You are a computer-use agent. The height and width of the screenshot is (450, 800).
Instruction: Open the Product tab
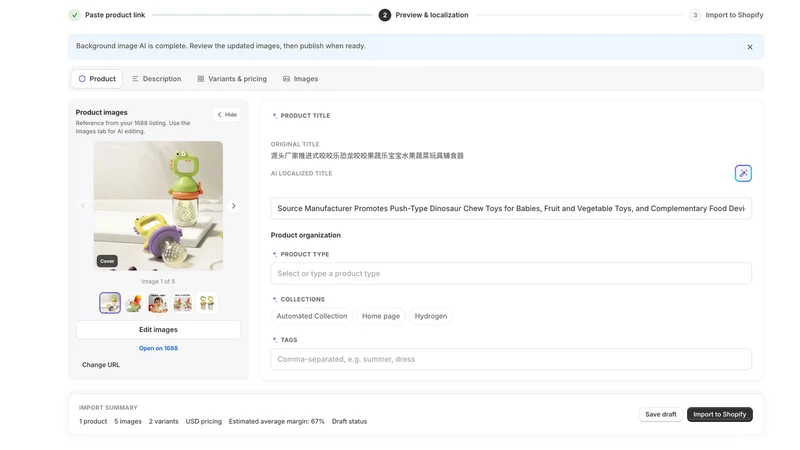[x=97, y=79]
